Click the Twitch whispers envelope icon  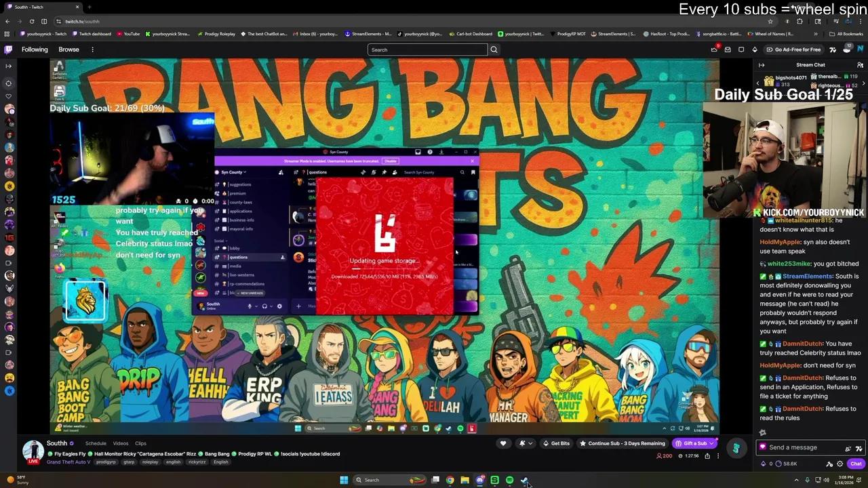pyautogui.click(x=728, y=49)
